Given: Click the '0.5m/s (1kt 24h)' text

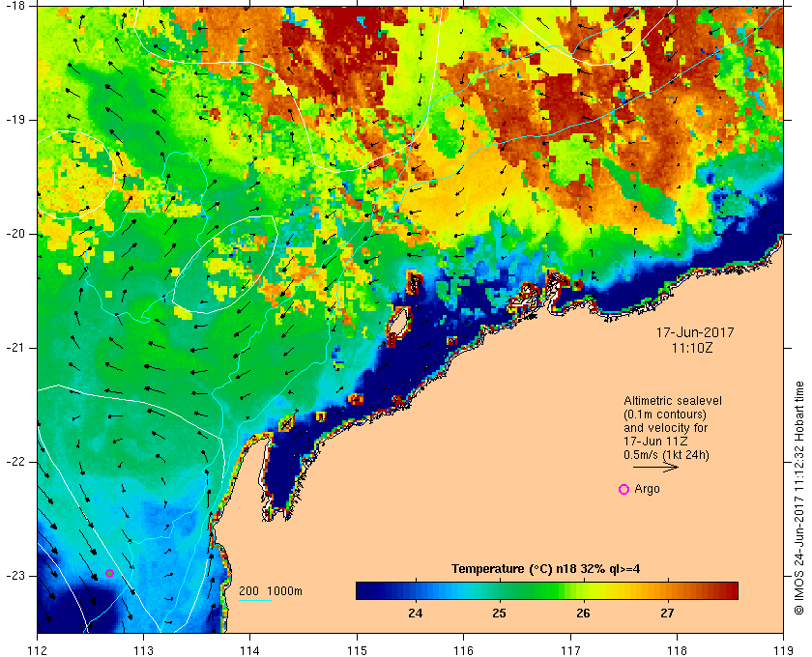Looking at the screenshot, I should 666,455.
